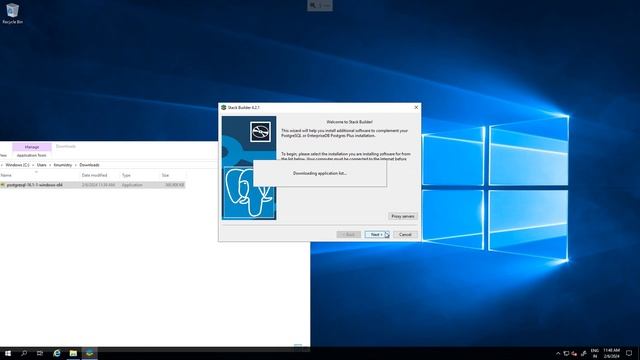Open the ENG language indicator
The width and height of the screenshot is (640, 360).
595,353
